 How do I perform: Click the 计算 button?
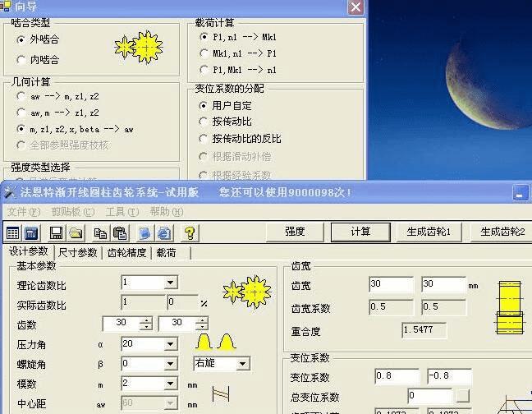click(360, 232)
